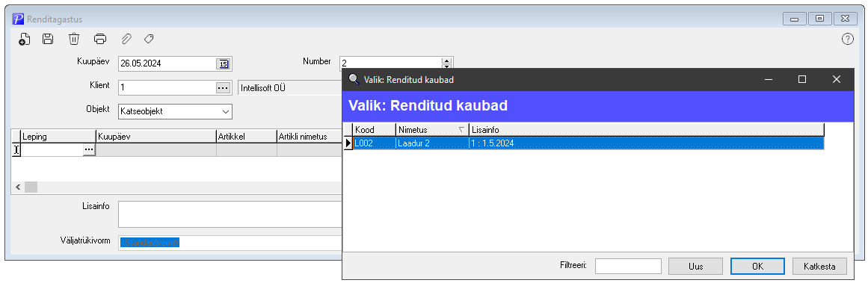The height and width of the screenshot is (283, 868).
Task: Click the Artikli nimetus column header
Action: (x=309, y=137)
